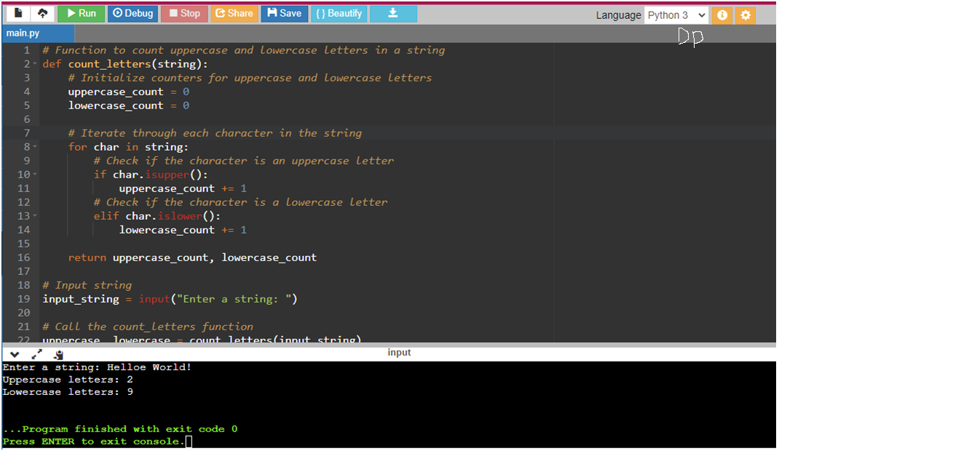The width and height of the screenshot is (980, 451).
Task: Open the Language selection dropdown
Action: coord(676,15)
